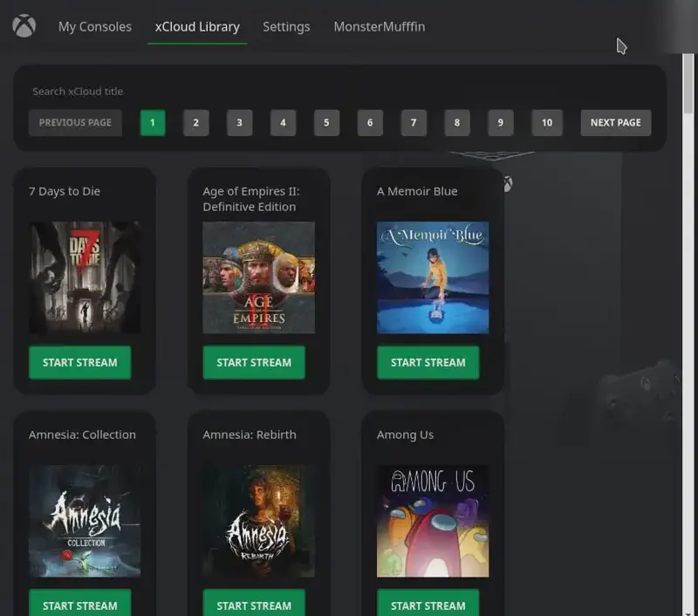Jump to page 2 of library

[x=195, y=122]
